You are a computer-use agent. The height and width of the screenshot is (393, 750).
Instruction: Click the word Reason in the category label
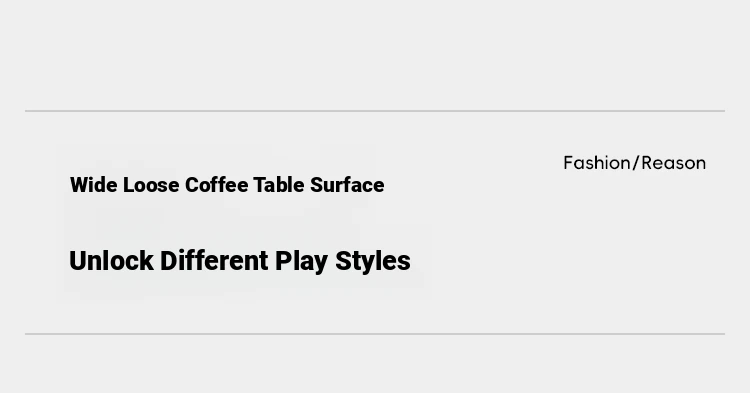pyautogui.click(x=673, y=163)
